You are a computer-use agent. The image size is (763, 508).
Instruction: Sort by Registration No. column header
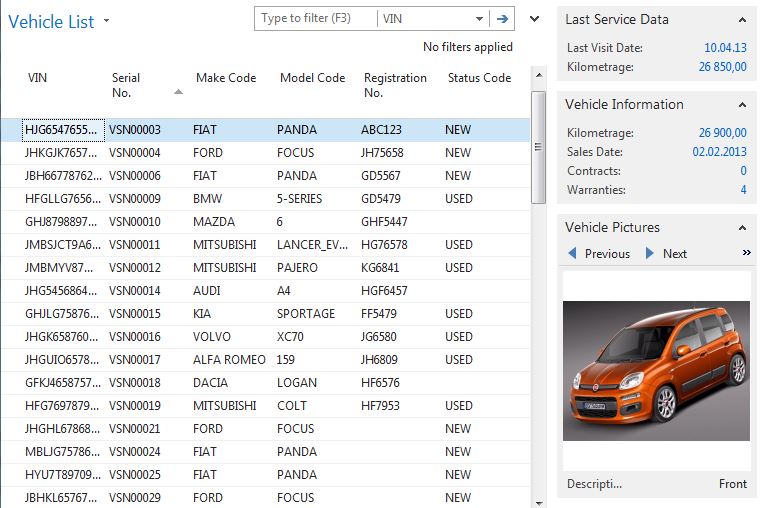395,85
